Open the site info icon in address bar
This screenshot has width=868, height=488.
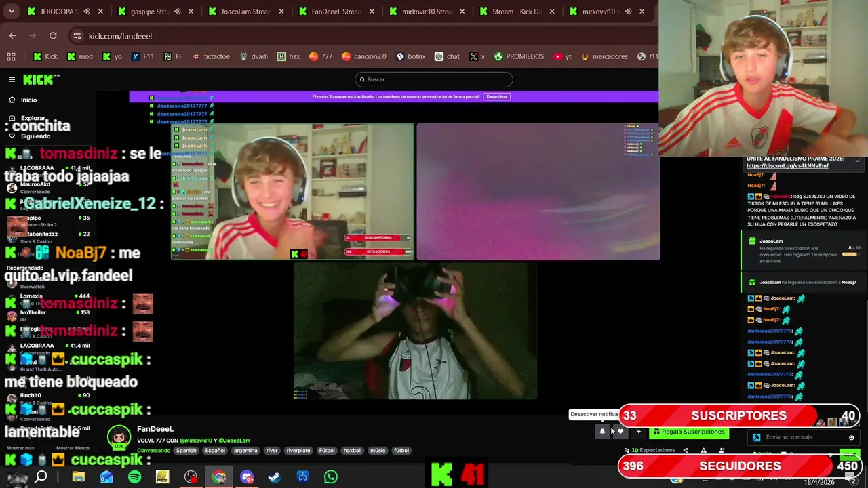coord(77,35)
